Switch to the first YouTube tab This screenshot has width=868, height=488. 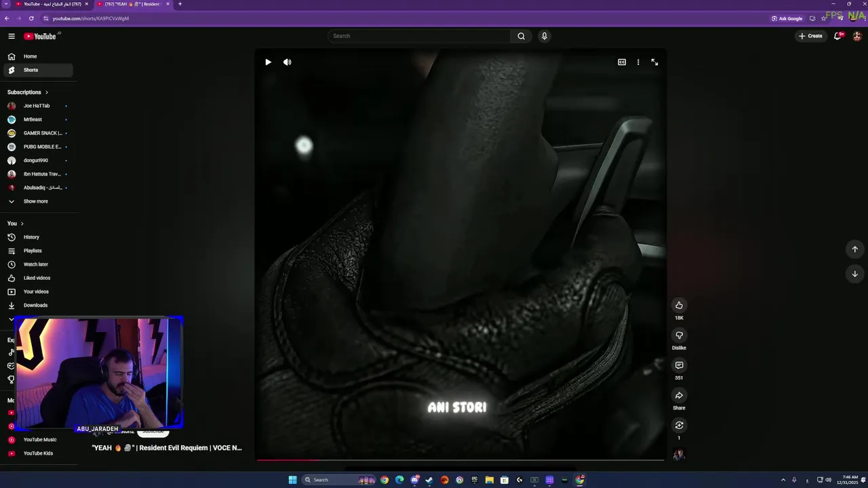point(52,4)
